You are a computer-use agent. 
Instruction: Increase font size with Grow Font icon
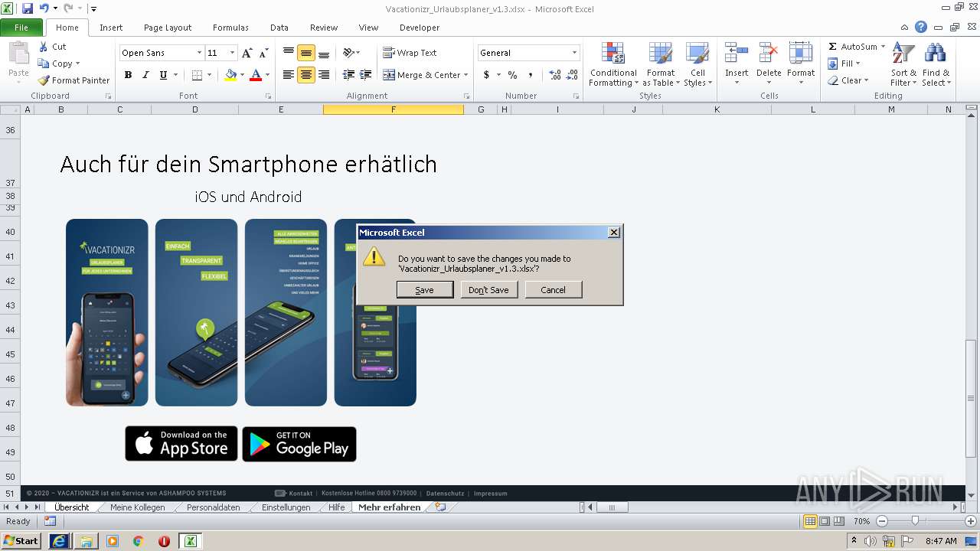[x=247, y=53]
